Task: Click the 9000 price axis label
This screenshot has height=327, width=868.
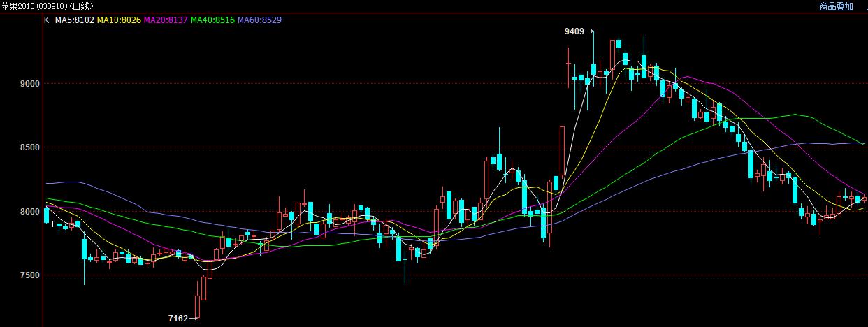Action: tap(31, 84)
